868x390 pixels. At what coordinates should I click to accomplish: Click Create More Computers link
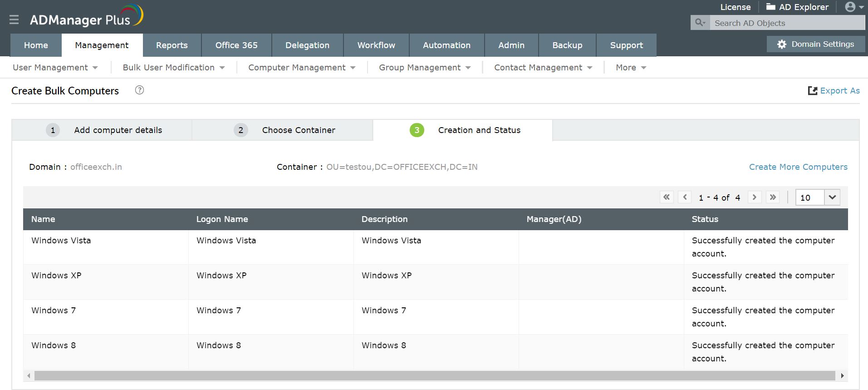pos(798,167)
